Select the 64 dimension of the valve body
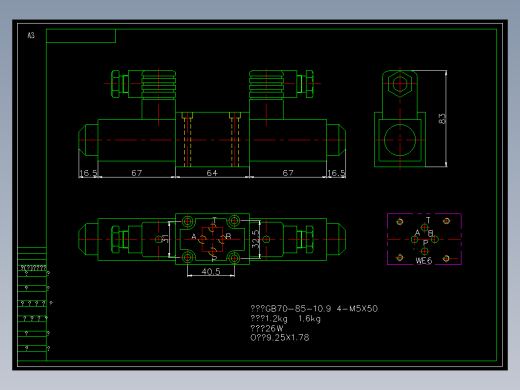 click(212, 173)
